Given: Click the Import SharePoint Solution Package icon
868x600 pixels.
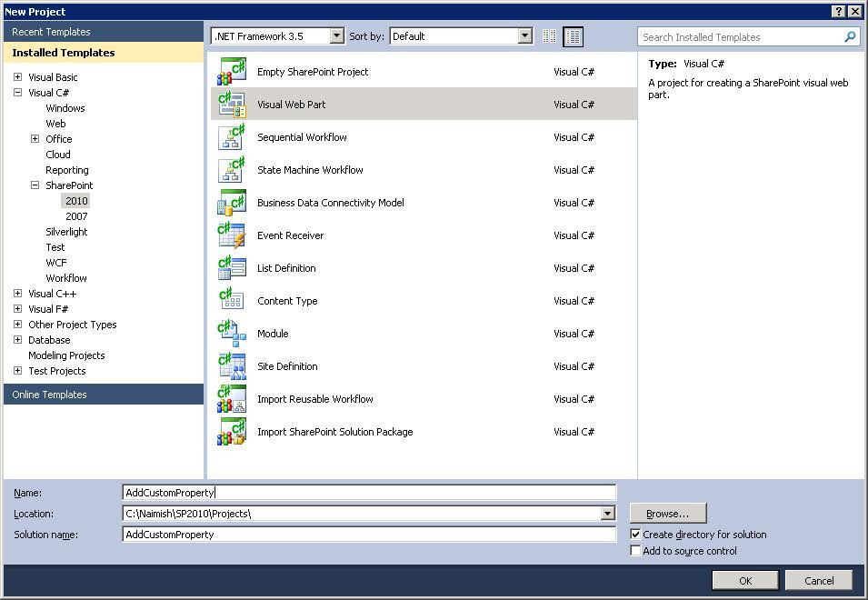Looking at the screenshot, I should tap(232, 431).
